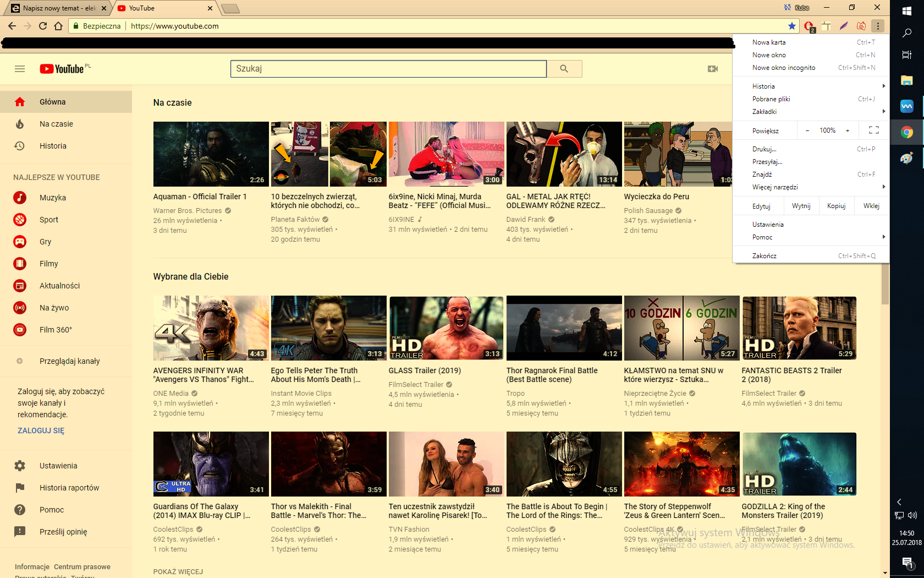
Task: Open the YouTube hamburger guide menu
Action: click(x=20, y=69)
